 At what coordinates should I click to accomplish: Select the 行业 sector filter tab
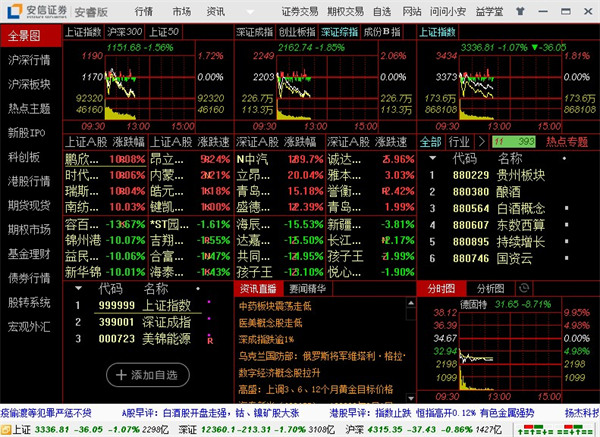[459, 142]
